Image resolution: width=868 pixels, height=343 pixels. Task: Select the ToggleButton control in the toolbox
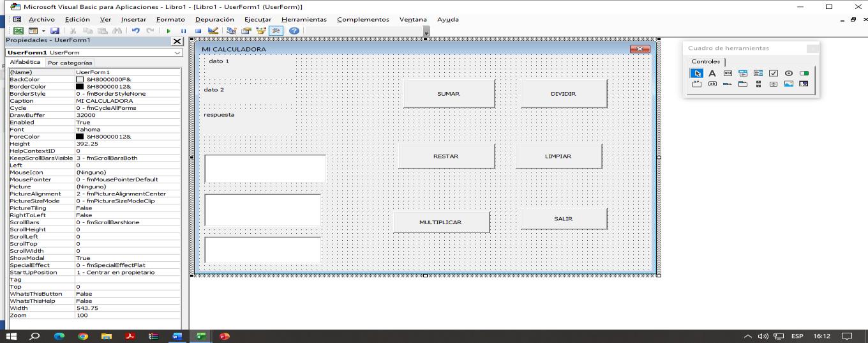coord(804,73)
